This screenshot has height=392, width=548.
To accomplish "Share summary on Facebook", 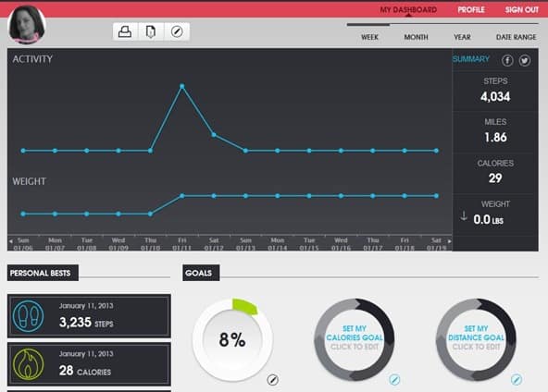I will pos(507,60).
